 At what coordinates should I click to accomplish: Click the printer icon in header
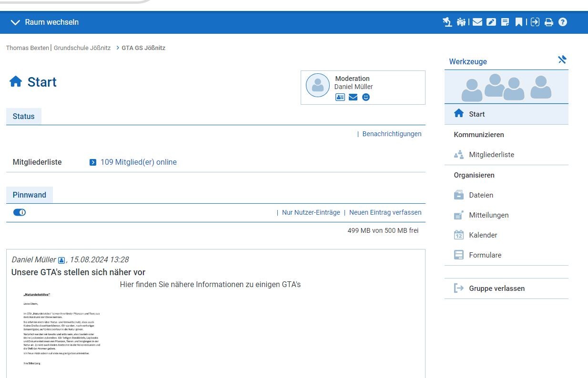pyautogui.click(x=548, y=22)
